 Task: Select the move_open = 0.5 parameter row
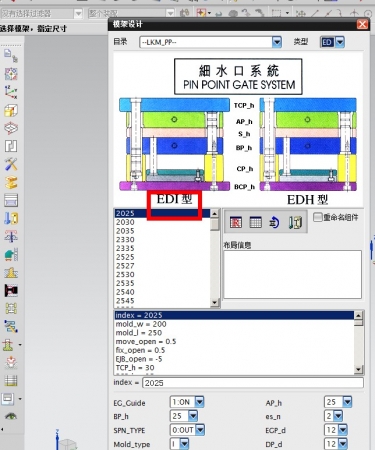tap(234, 342)
